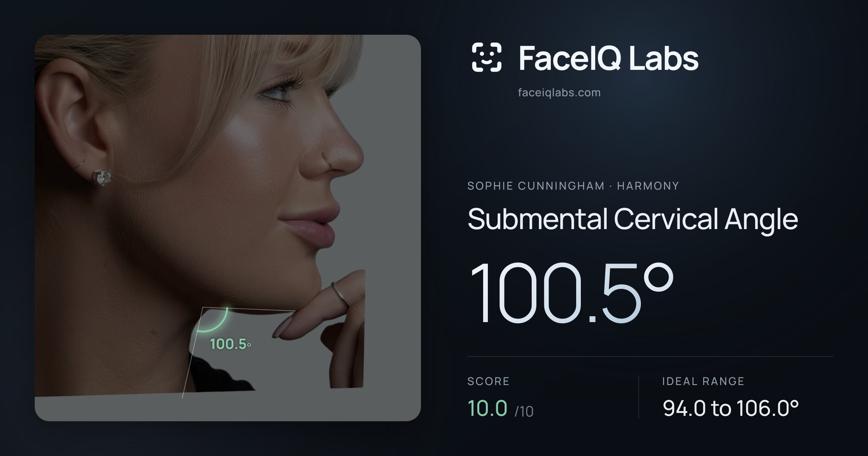Click the profile photo thumbnail
The image size is (868, 456).
pyautogui.click(x=228, y=228)
